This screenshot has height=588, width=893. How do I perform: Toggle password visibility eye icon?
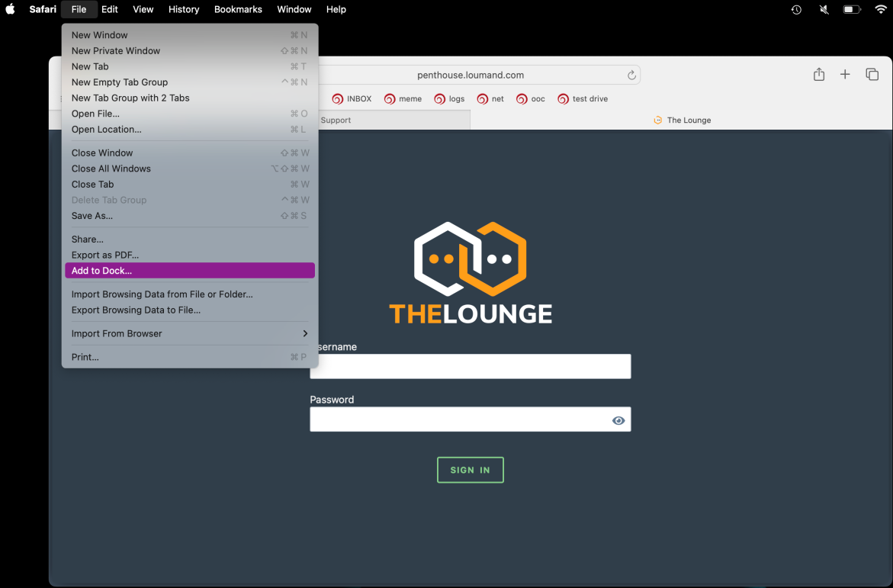(x=618, y=420)
